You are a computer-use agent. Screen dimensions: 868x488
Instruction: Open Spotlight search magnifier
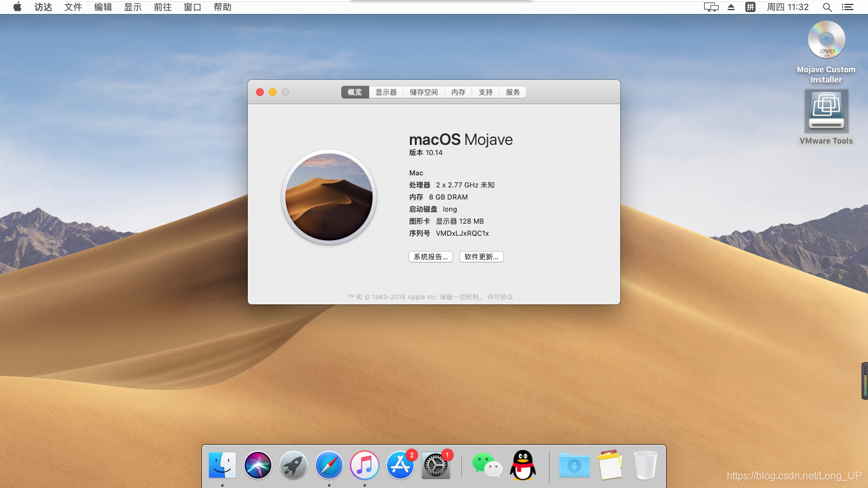tap(827, 7)
